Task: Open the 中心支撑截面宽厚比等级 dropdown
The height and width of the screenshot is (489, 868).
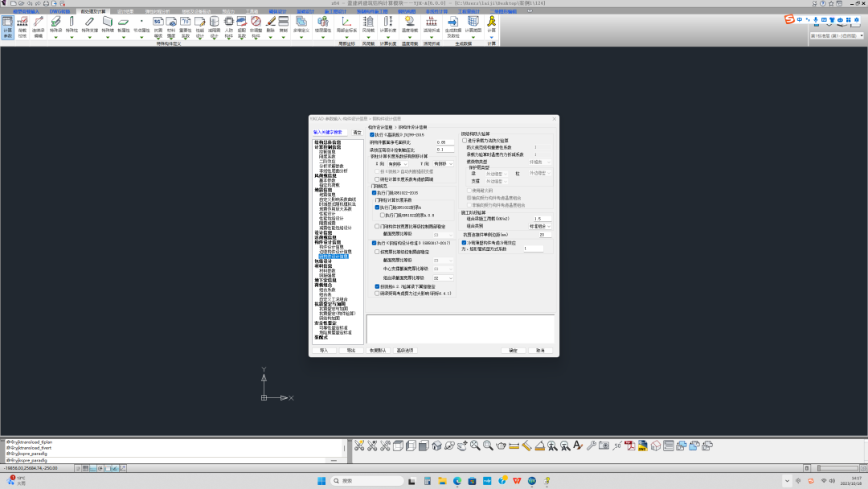Action: tap(444, 269)
